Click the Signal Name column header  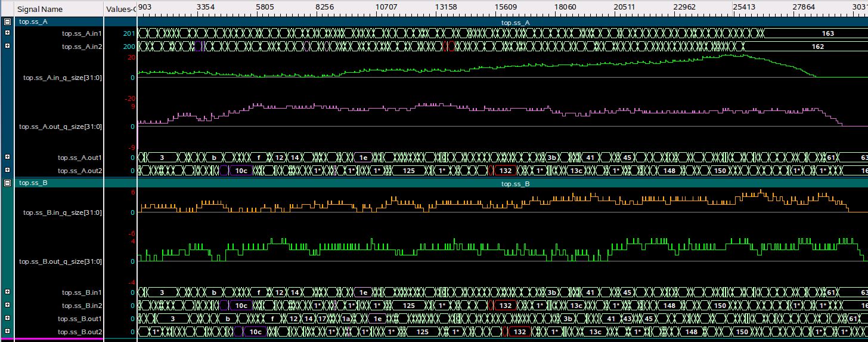(x=39, y=9)
